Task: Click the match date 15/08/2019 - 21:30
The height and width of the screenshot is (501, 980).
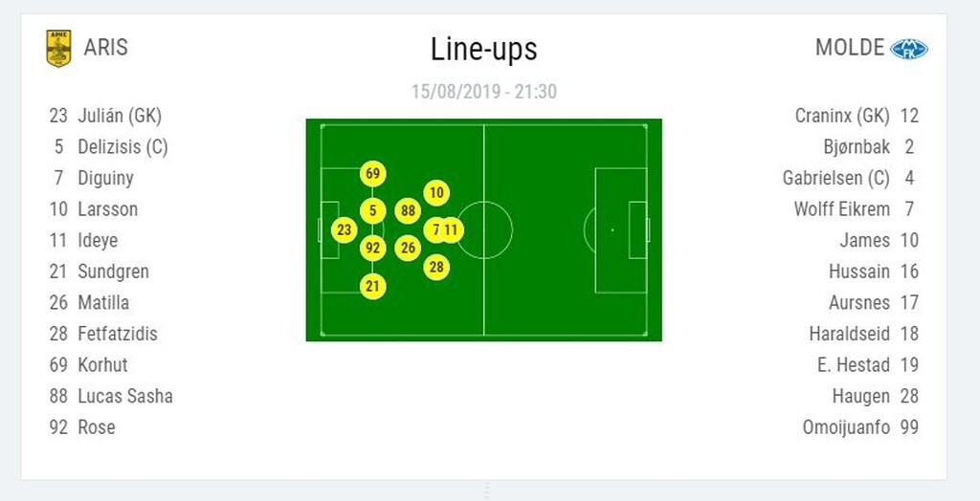Action: tap(484, 92)
